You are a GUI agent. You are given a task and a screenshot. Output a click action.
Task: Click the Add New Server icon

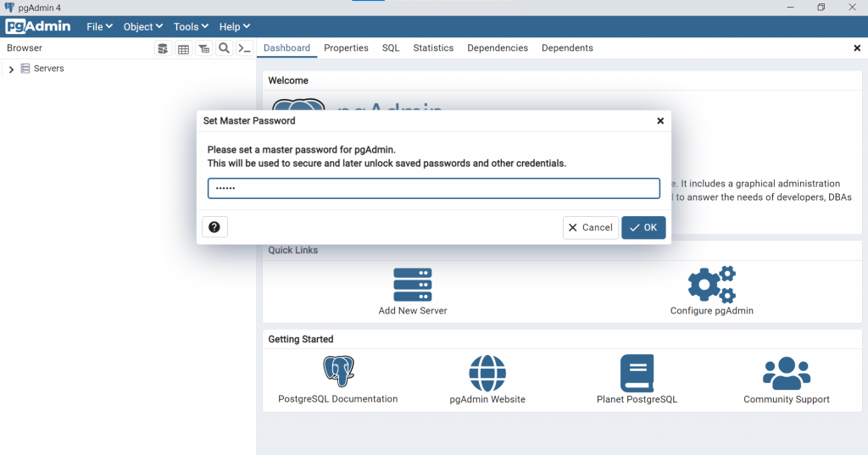413,285
